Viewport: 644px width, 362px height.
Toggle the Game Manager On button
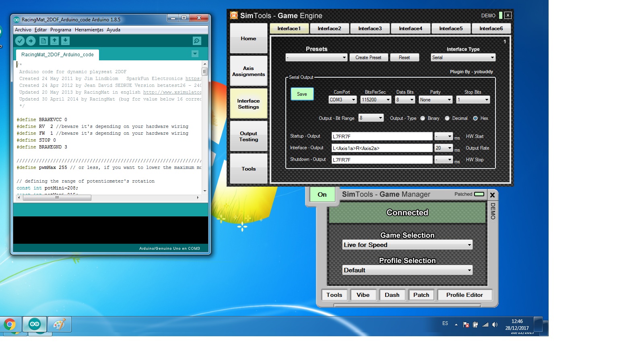(322, 195)
